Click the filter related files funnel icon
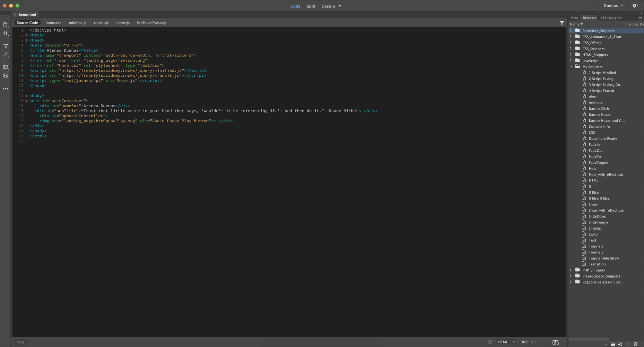644x347 pixels. tap(562, 23)
